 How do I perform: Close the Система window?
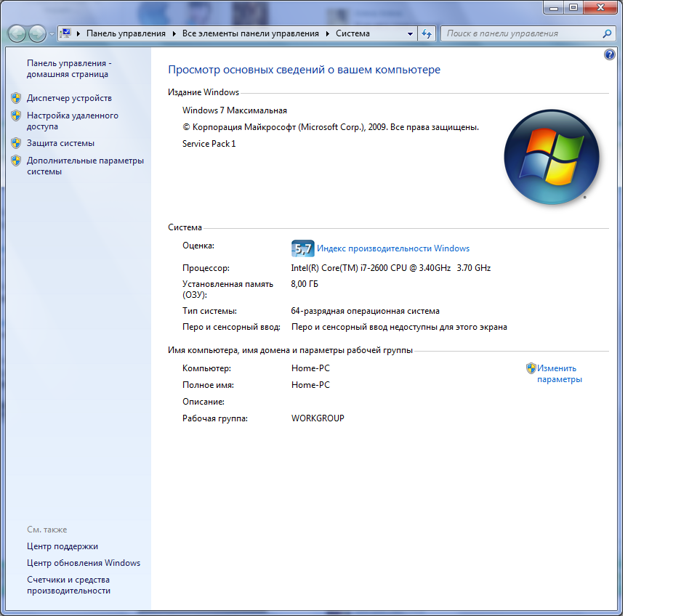click(x=600, y=8)
